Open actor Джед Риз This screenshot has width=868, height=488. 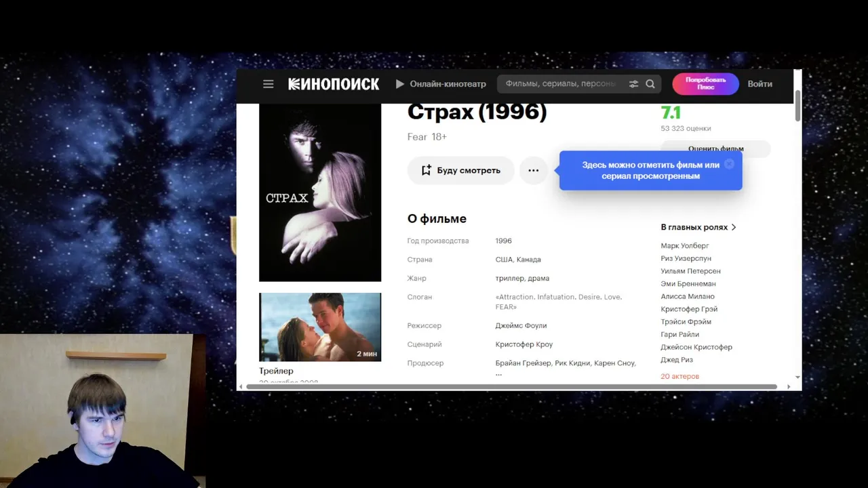(x=677, y=360)
